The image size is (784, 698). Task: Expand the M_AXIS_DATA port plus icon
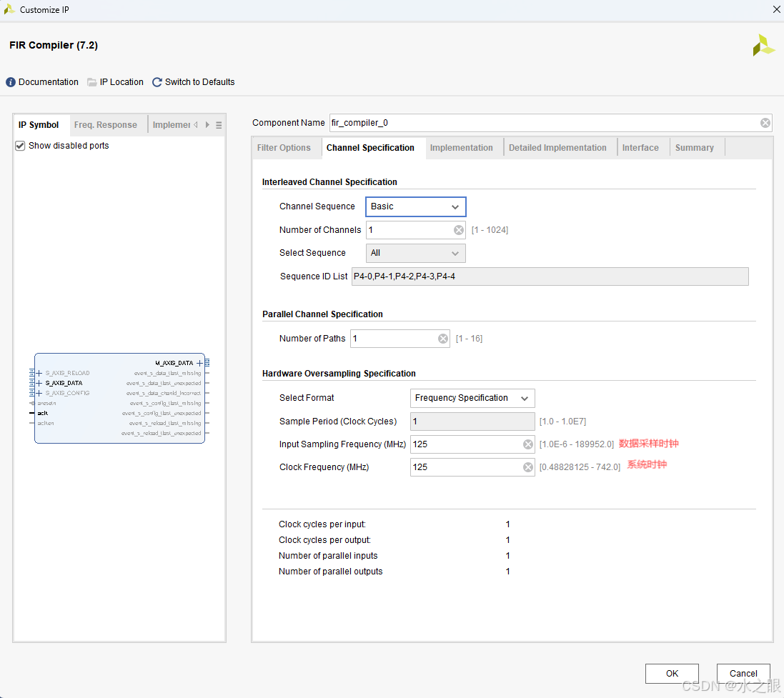click(x=199, y=364)
